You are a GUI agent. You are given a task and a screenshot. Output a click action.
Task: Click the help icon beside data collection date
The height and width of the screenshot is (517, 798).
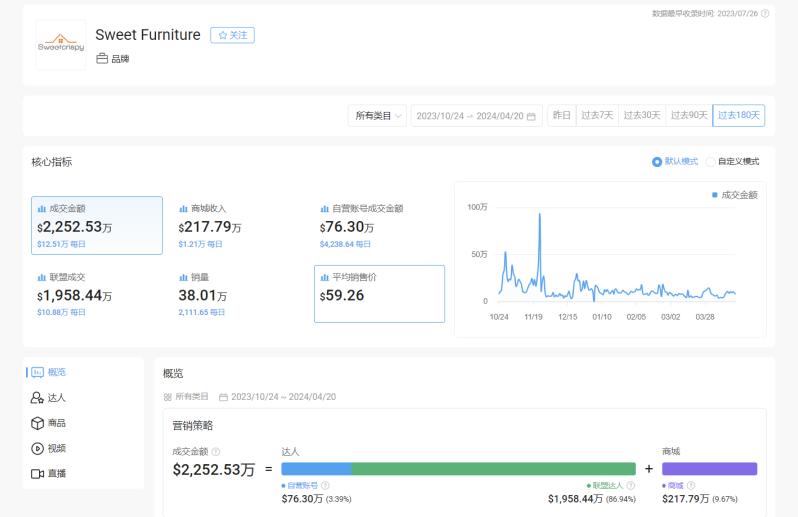(765, 14)
